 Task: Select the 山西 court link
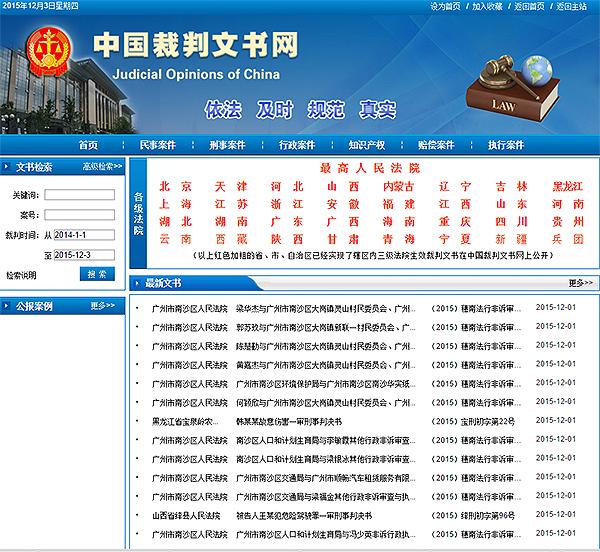tap(343, 187)
